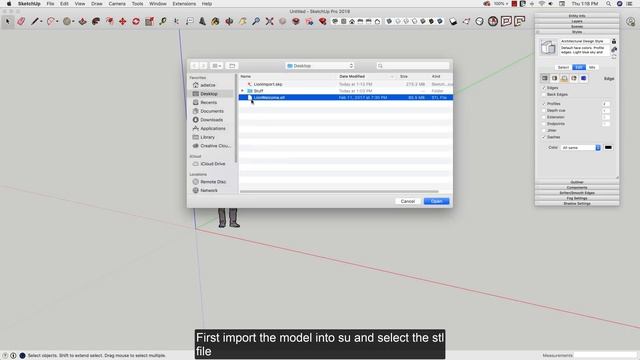640x360 pixels.
Task: Select the pink Eraser tool
Action: (21, 21)
